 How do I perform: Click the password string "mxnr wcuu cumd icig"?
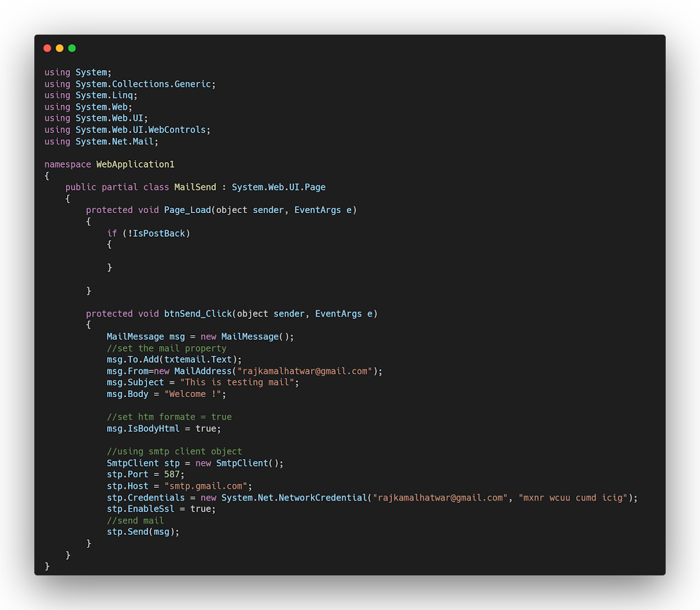(x=573, y=498)
